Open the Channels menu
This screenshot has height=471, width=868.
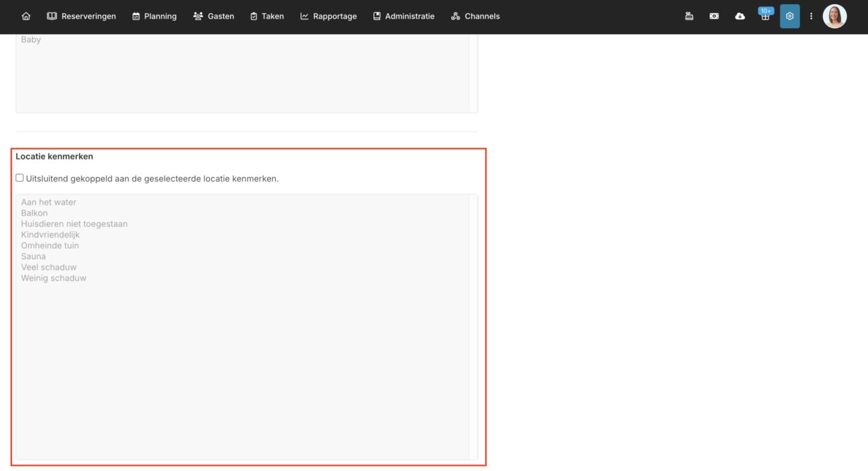[x=475, y=16]
